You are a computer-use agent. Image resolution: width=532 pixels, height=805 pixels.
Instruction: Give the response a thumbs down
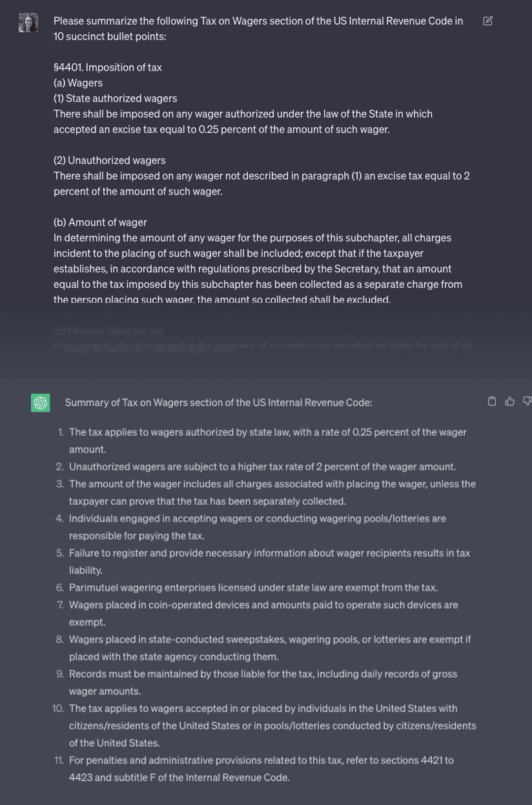click(x=527, y=402)
